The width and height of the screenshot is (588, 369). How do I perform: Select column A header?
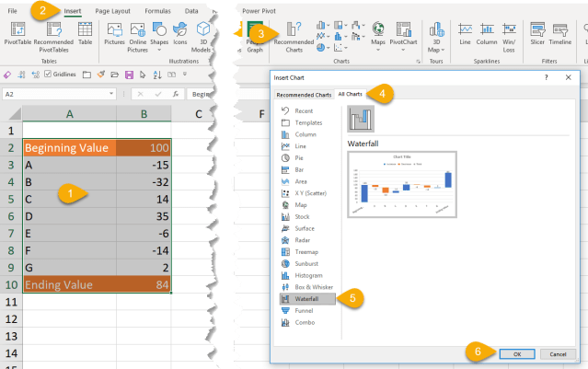click(69, 113)
